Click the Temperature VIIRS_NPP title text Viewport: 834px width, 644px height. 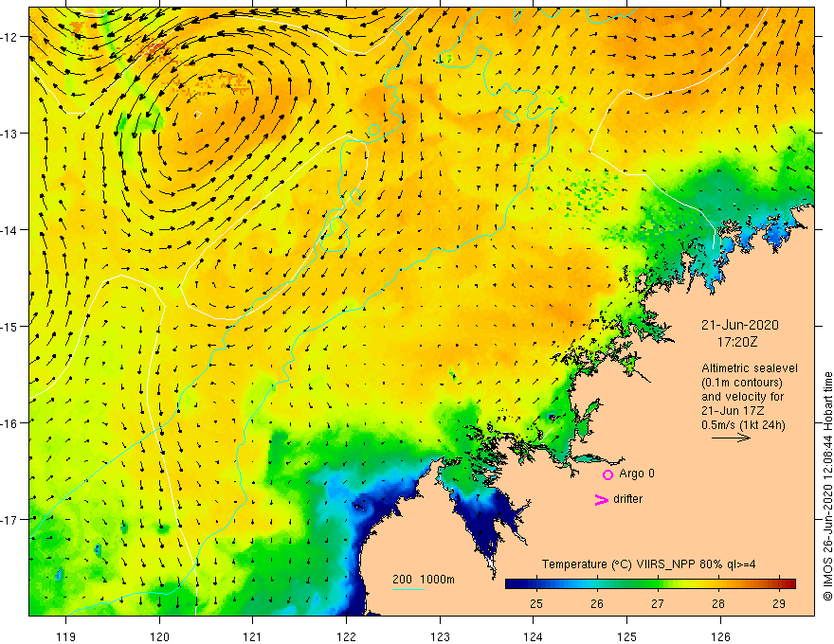coord(648,564)
